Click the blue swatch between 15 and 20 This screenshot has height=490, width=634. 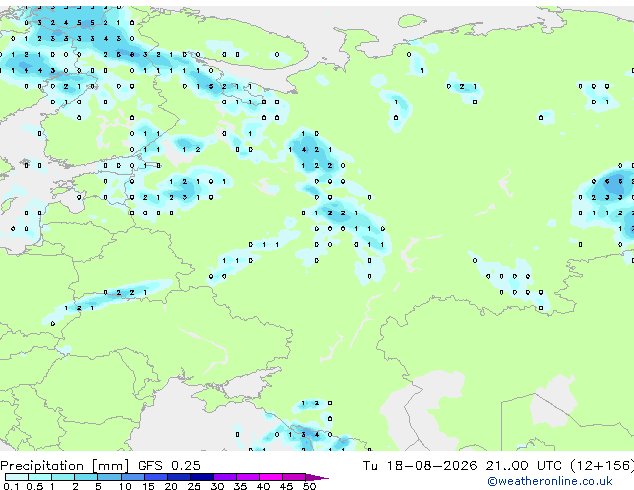[x=155, y=477]
